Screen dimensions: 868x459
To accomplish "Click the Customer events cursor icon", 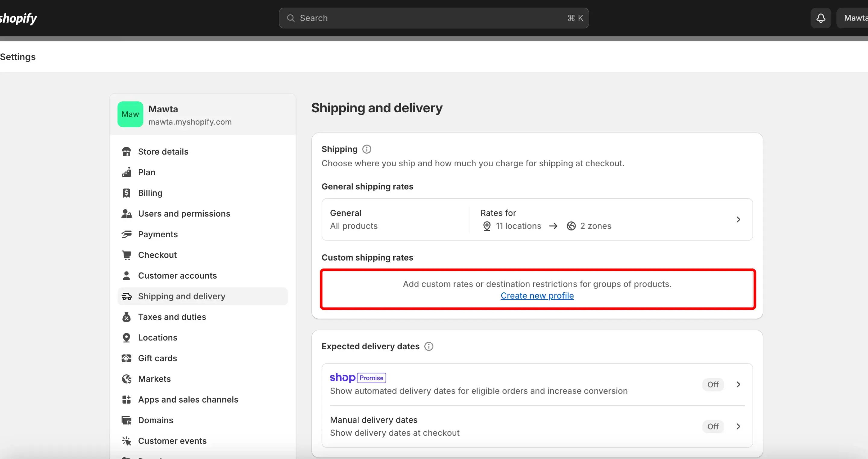I will click(x=126, y=441).
